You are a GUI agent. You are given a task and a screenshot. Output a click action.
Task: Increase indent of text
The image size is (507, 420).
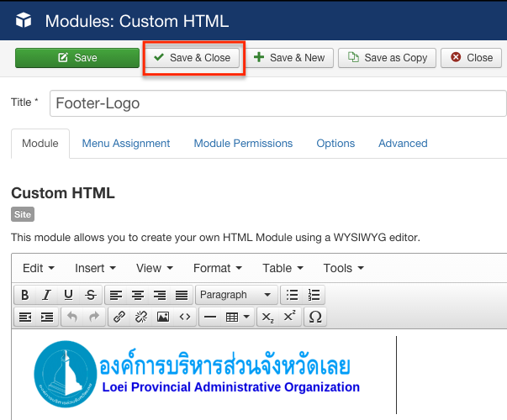(x=47, y=318)
